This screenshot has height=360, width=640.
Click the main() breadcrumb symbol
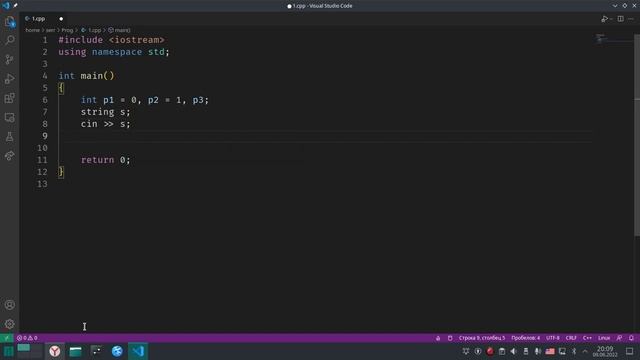coord(119,30)
